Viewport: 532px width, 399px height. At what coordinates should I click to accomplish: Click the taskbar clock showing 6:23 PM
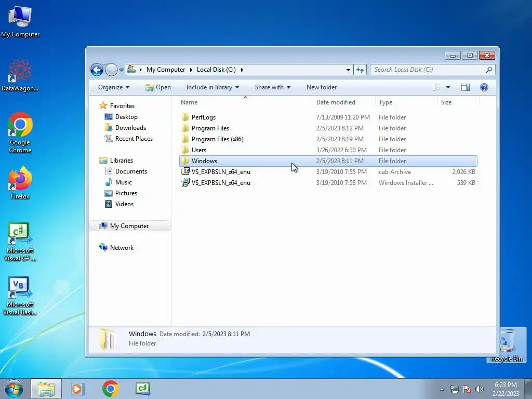coord(506,389)
